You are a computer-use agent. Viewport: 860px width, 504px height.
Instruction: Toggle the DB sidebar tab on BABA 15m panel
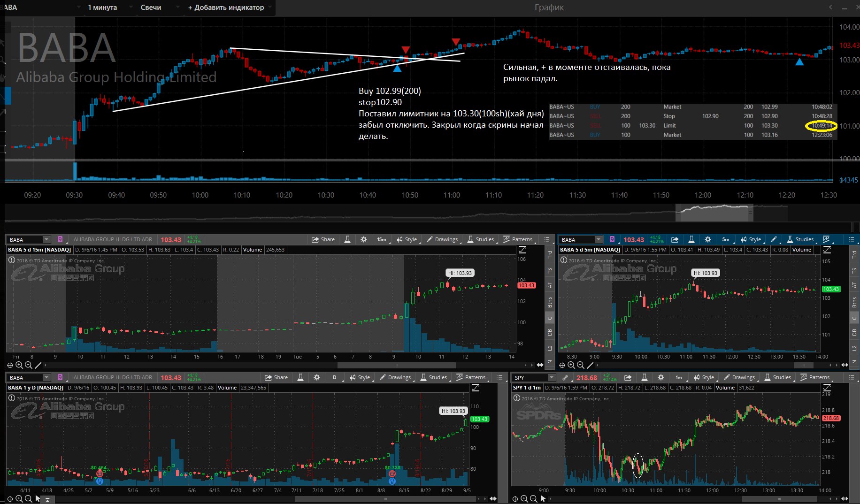(x=550, y=332)
